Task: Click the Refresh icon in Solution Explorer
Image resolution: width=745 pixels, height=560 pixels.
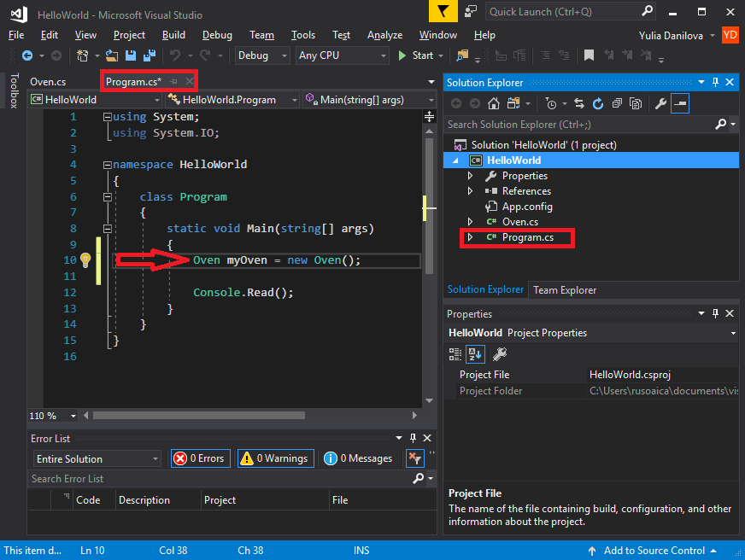Action: (x=598, y=103)
